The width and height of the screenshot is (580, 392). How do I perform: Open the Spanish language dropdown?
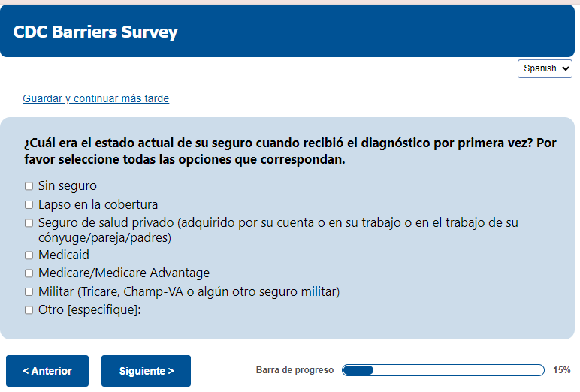click(545, 69)
